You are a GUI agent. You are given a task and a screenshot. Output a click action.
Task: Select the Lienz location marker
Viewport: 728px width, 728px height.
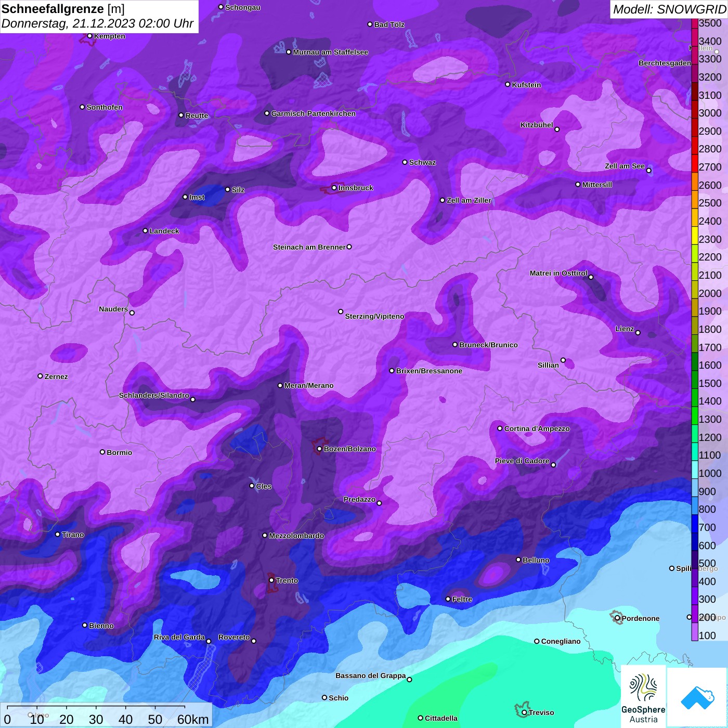[x=638, y=333]
